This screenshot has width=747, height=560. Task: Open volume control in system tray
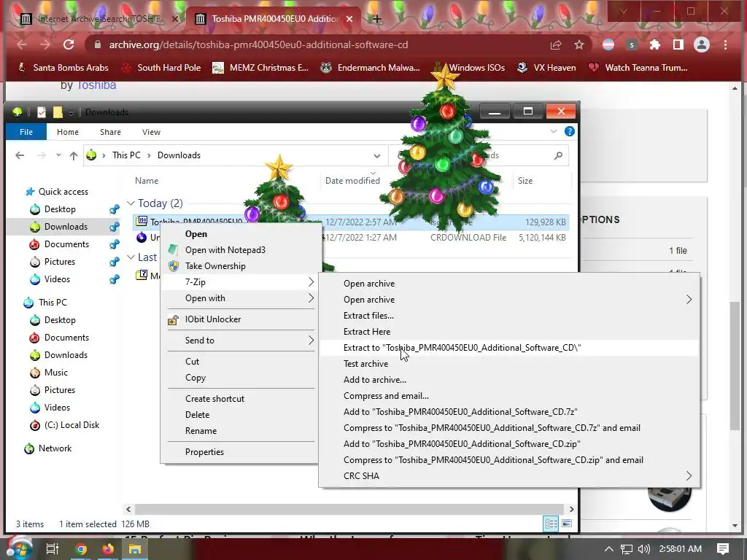click(643, 549)
